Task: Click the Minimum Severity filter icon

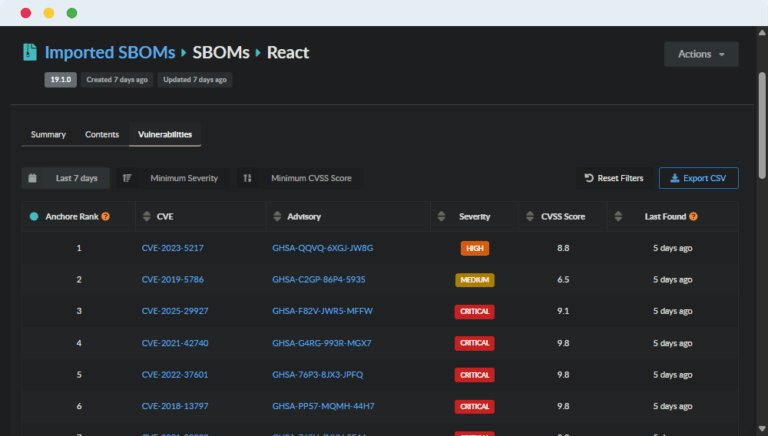Action: tap(127, 178)
